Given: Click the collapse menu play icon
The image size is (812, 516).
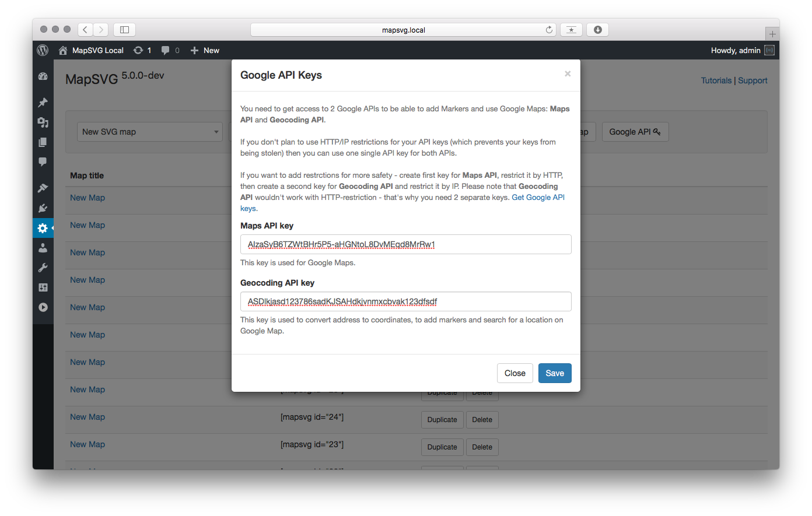Looking at the screenshot, I should pyautogui.click(x=43, y=307).
